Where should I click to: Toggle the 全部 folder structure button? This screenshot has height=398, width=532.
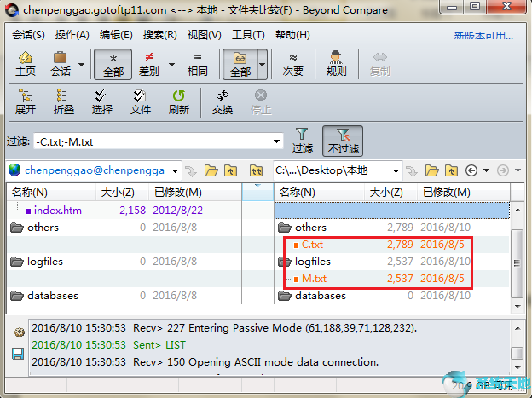click(240, 64)
